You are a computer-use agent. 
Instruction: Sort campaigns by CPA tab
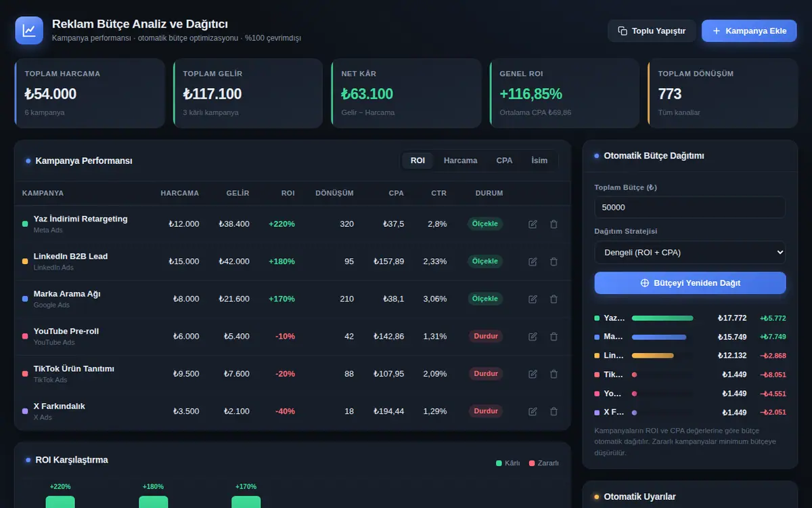coord(504,161)
